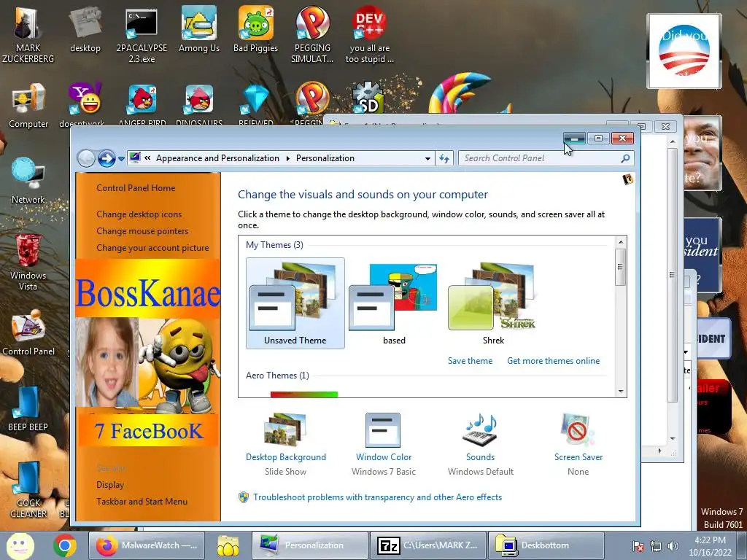Select the Unsaved Theme thumbnail
The width and height of the screenshot is (747, 560).
pos(295,303)
